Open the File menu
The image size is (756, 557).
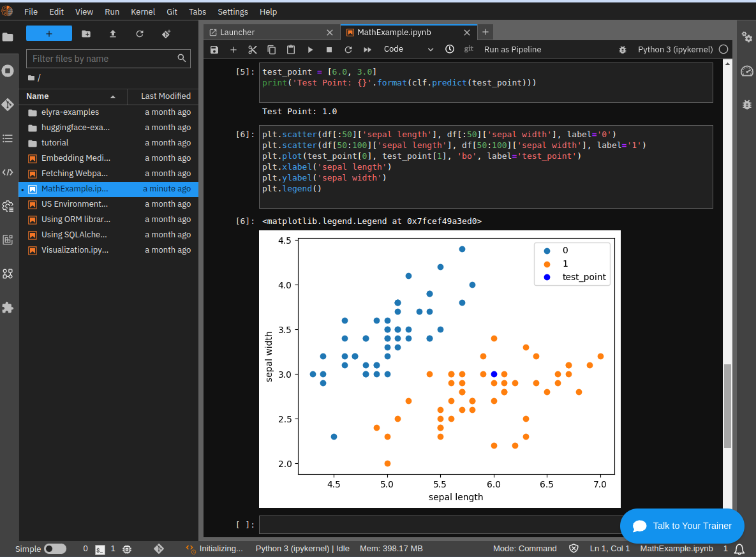click(x=31, y=11)
